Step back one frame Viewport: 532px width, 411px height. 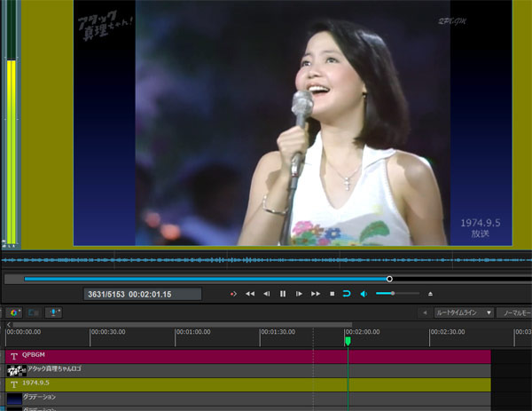[x=267, y=294]
